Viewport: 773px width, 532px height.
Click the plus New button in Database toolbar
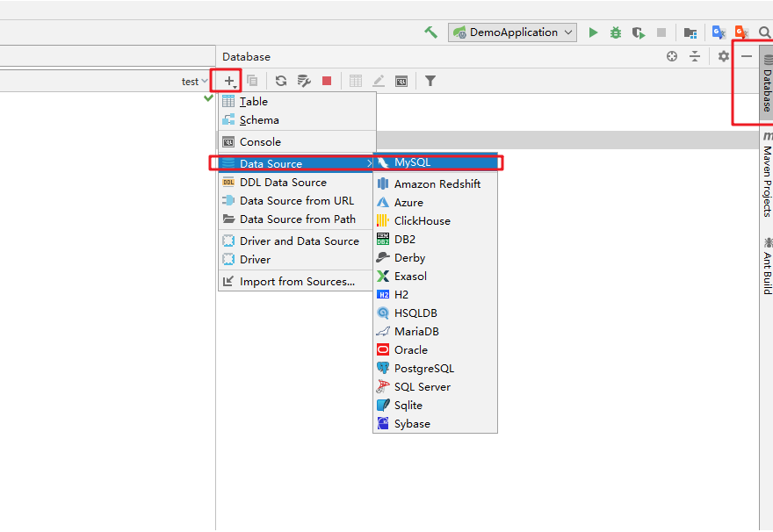coord(229,81)
